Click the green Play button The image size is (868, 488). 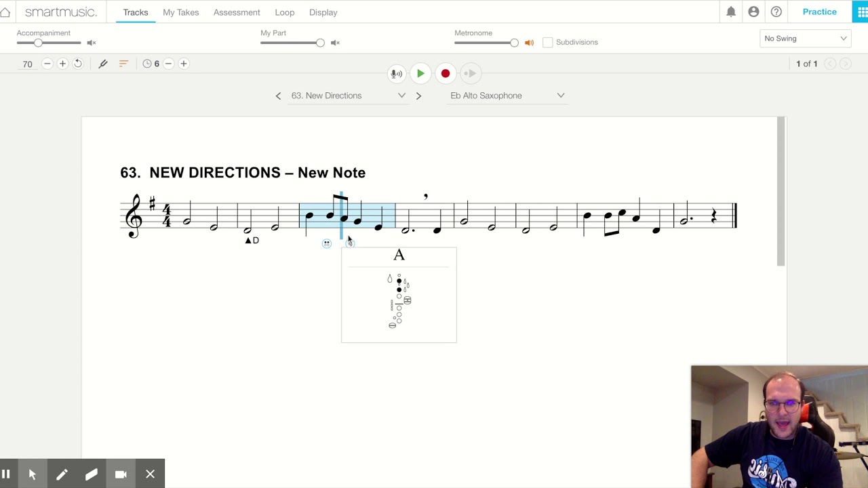point(420,73)
